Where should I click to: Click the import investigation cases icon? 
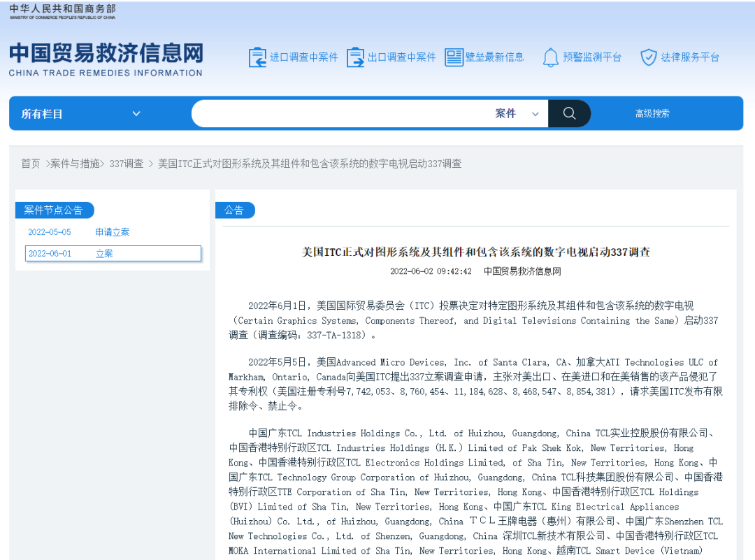[257, 57]
